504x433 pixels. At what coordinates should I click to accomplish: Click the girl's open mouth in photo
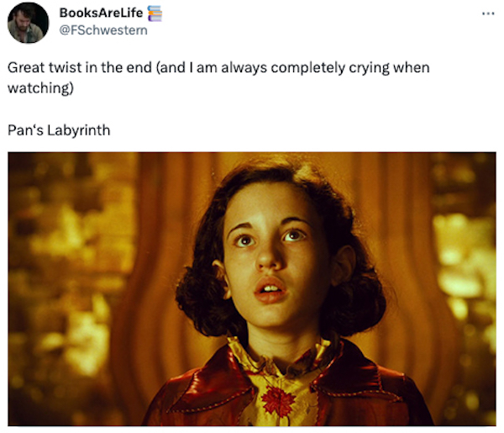270,291
